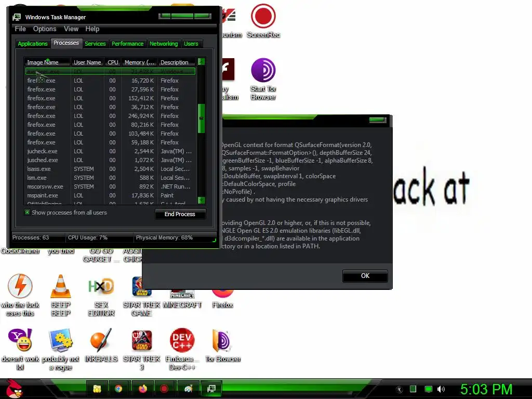Select the jucheck.exe process row

pos(110,151)
